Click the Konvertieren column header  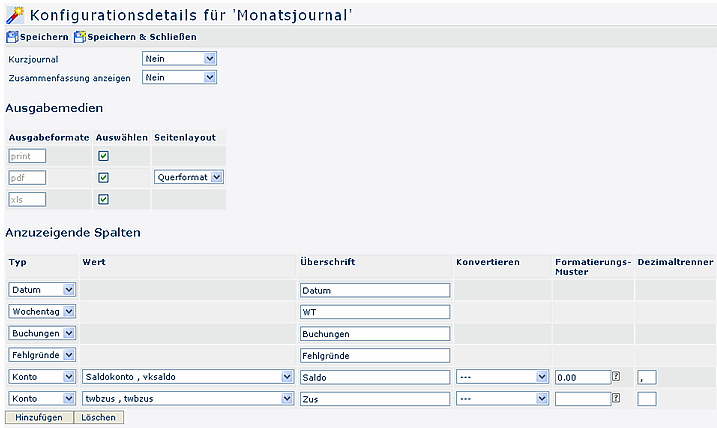point(488,262)
